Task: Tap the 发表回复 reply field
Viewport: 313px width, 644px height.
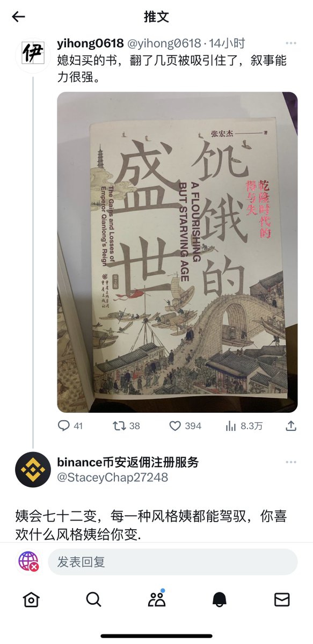Action: click(x=172, y=562)
